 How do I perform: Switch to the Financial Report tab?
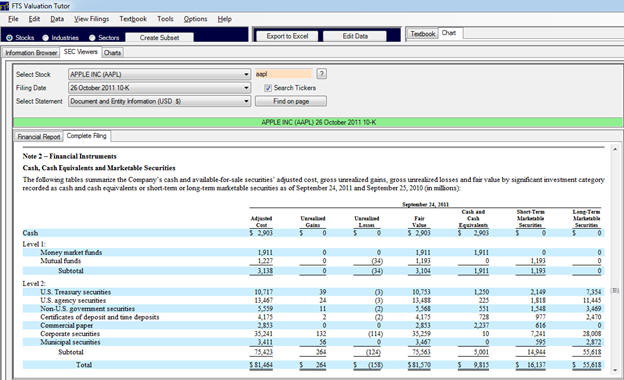pyautogui.click(x=39, y=137)
